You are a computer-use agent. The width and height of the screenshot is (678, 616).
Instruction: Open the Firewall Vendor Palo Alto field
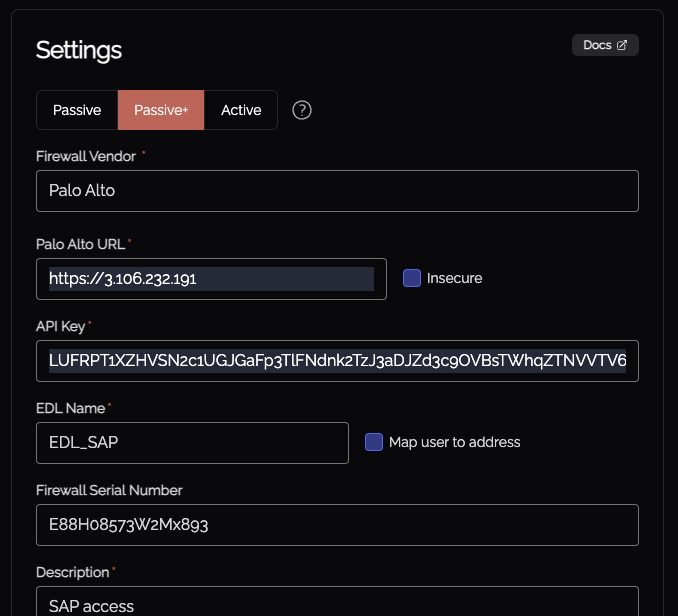tap(337, 191)
